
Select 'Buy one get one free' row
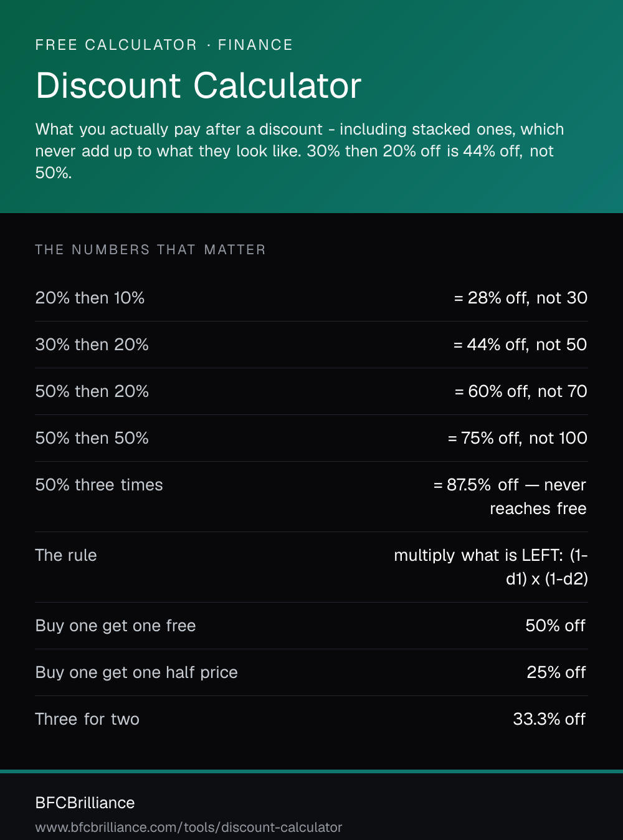(x=311, y=626)
